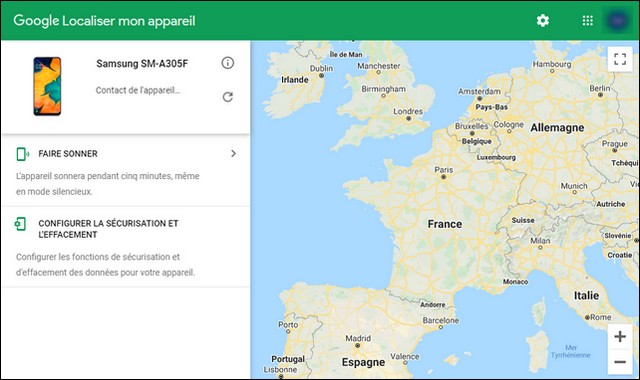The height and width of the screenshot is (380, 640).
Task: Click the 'Contact de l'appareil…' status text
Action: pos(138,90)
